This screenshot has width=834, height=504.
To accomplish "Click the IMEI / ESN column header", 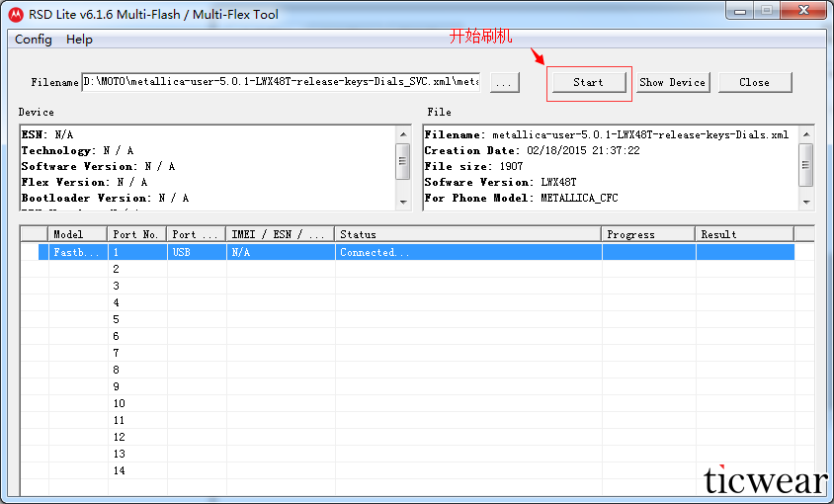I will click(280, 235).
